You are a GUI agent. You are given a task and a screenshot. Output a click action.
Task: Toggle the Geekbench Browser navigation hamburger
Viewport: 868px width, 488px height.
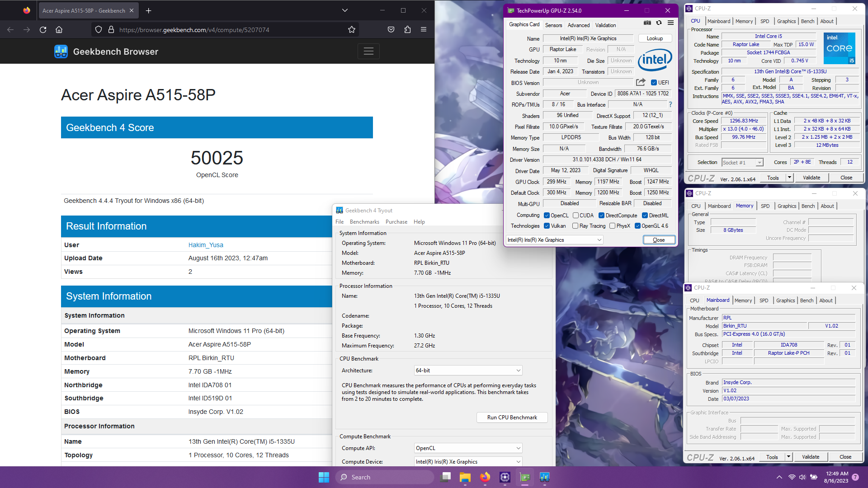368,52
